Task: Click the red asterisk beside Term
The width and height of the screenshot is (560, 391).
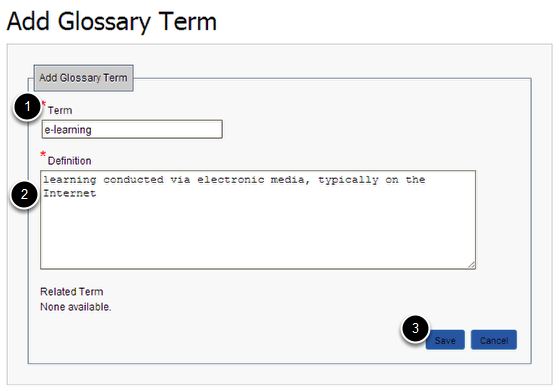Action: pos(44,104)
